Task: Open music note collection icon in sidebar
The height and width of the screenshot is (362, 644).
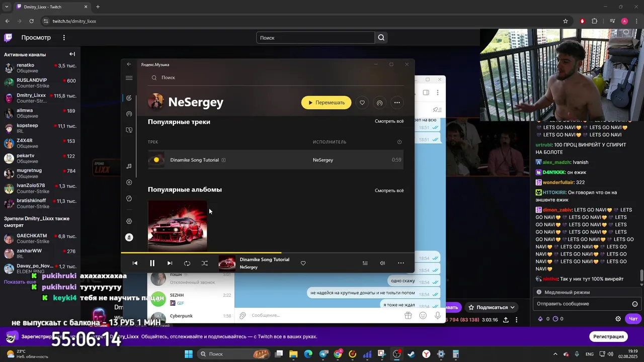Action: 129,166
